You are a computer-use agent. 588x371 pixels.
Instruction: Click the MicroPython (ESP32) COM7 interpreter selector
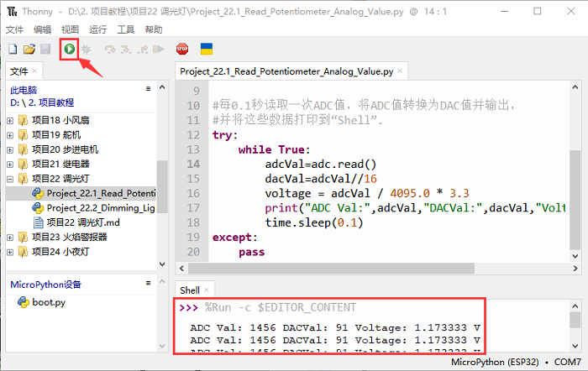[x=515, y=362]
